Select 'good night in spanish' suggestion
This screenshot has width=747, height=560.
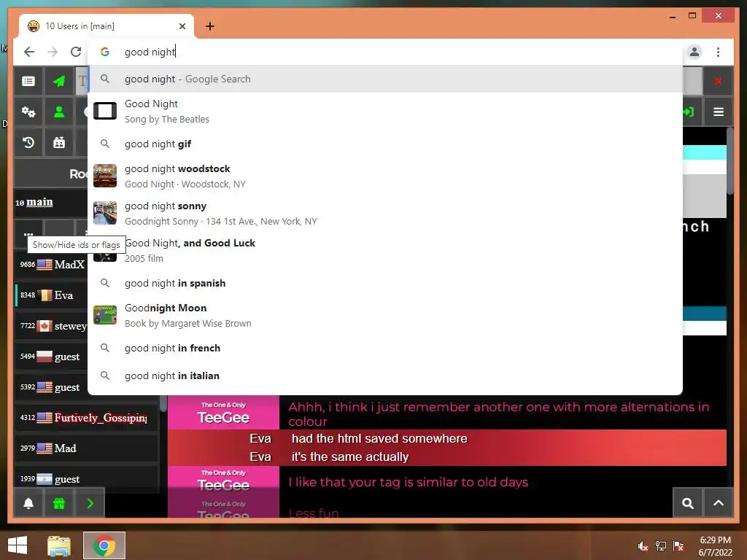385,283
